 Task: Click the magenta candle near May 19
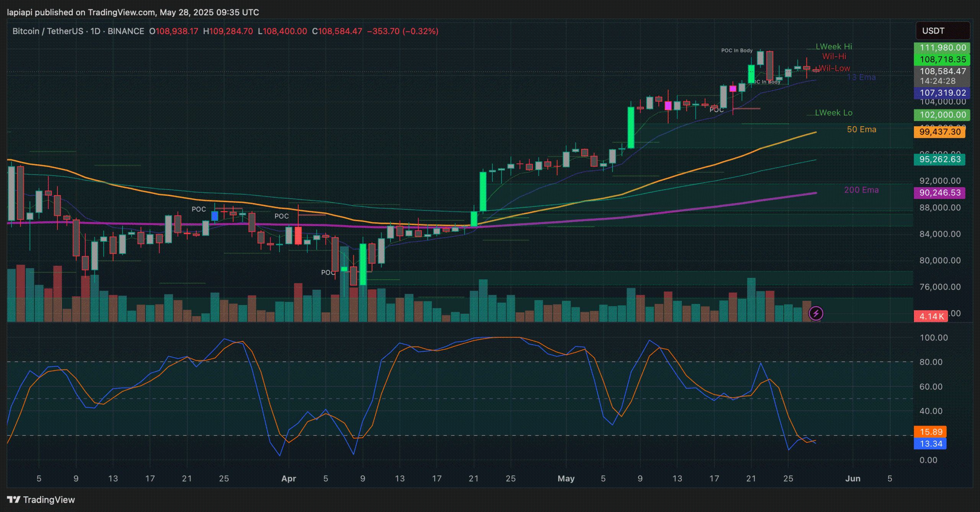pos(733,89)
